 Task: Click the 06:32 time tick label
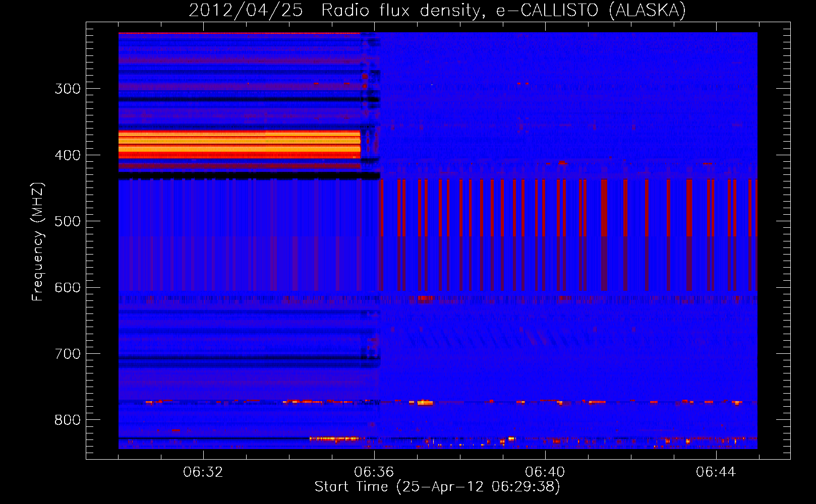click(203, 472)
